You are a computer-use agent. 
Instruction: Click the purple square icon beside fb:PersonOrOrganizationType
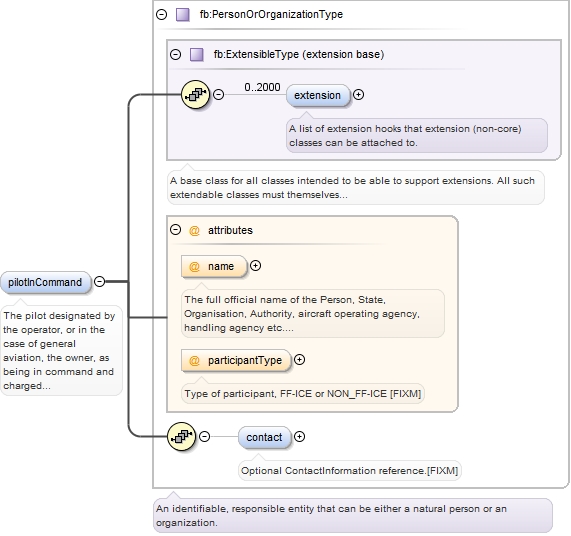click(182, 15)
